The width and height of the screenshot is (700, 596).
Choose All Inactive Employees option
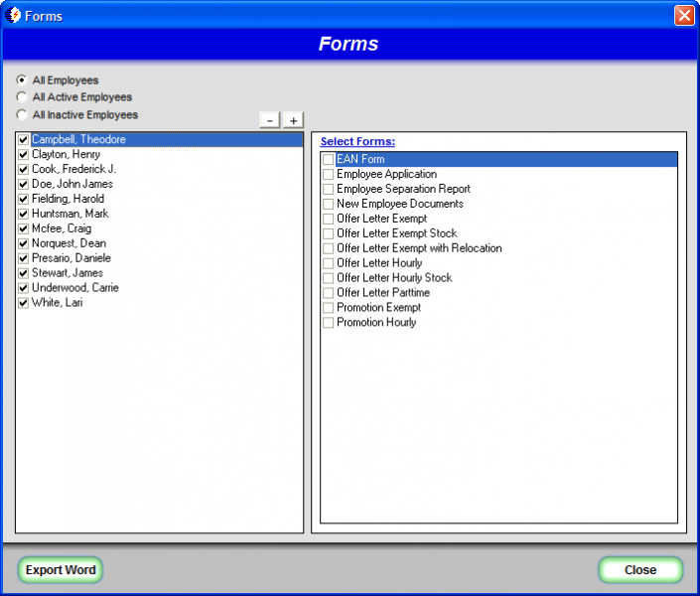(22, 115)
